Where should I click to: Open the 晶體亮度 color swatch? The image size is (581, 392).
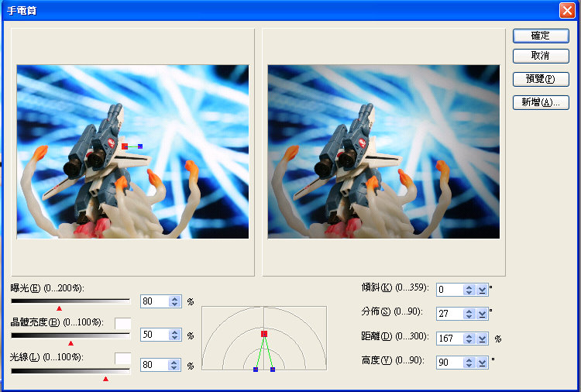click(122, 324)
